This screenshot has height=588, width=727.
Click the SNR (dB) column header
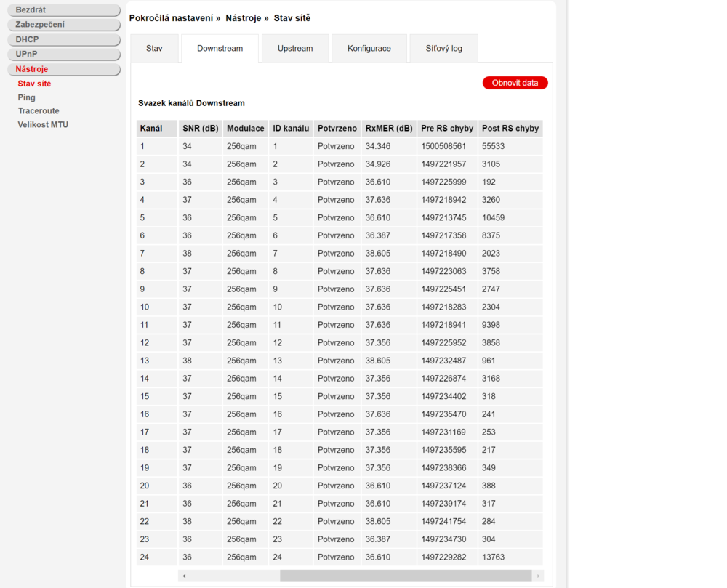[x=200, y=129]
